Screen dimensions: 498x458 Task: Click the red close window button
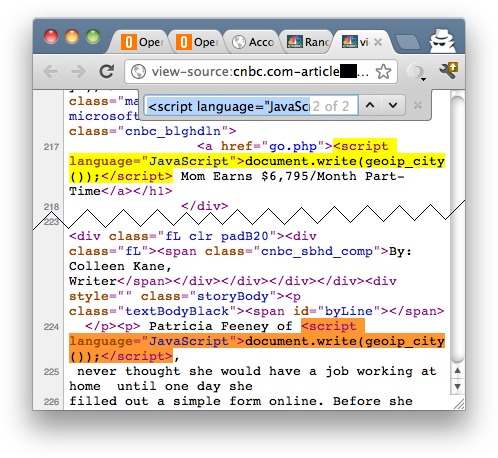click(x=51, y=36)
